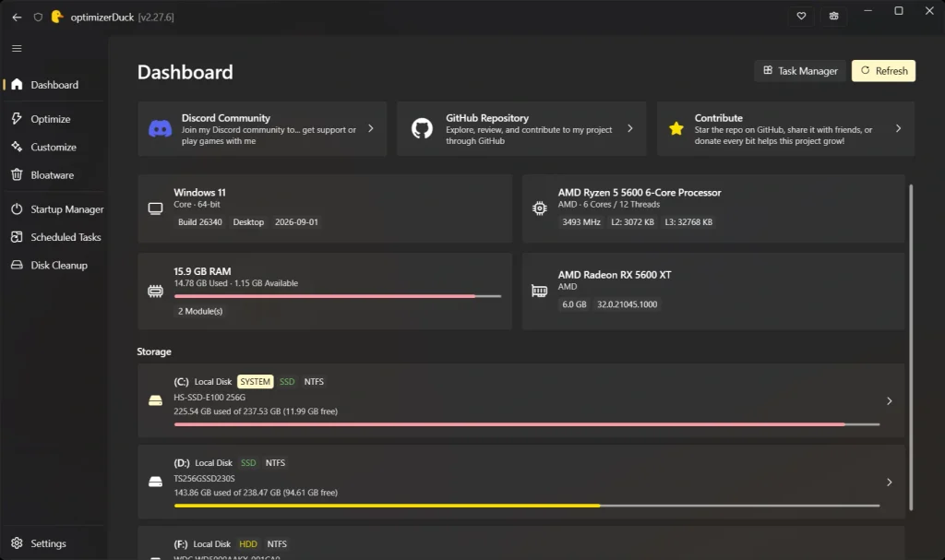Open the Discord Community card
Screen dimensions: 945x560
[x=262, y=129]
